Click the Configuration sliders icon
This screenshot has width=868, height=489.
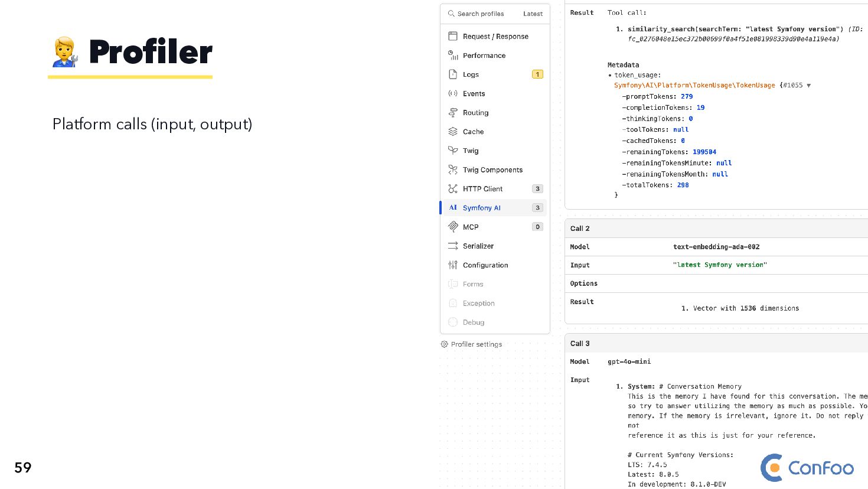point(453,265)
